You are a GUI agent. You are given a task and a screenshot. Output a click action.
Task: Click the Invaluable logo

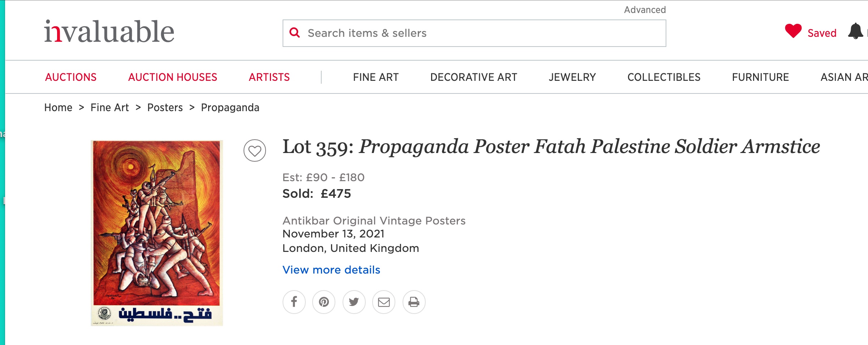tap(109, 32)
